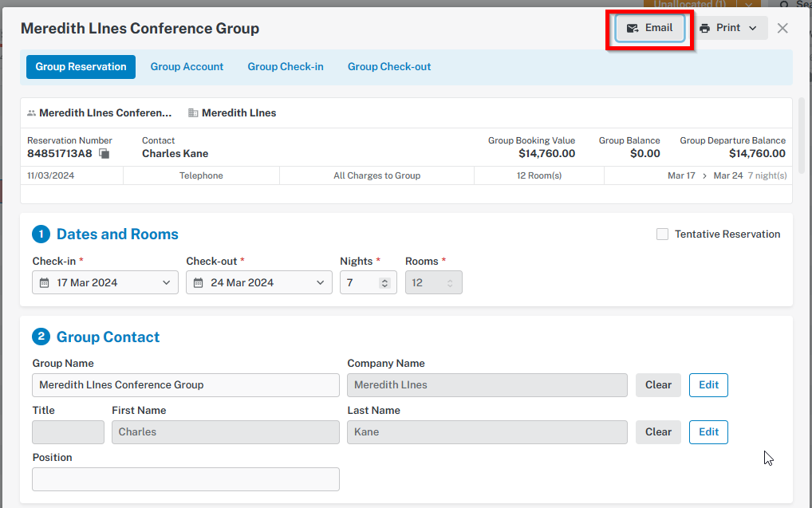Click the group people icon
Image resolution: width=812 pixels, height=508 pixels.
pyautogui.click(x=32, y=113)
